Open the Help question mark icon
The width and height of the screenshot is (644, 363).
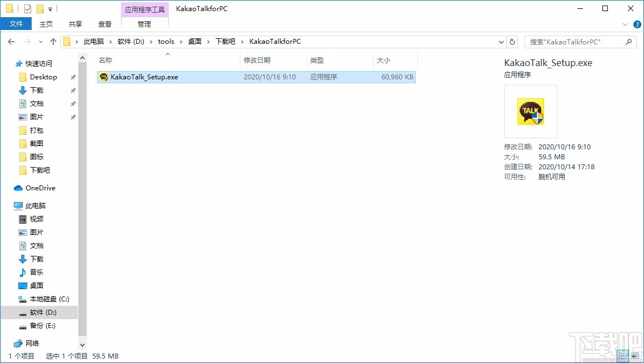click(637, 24)
